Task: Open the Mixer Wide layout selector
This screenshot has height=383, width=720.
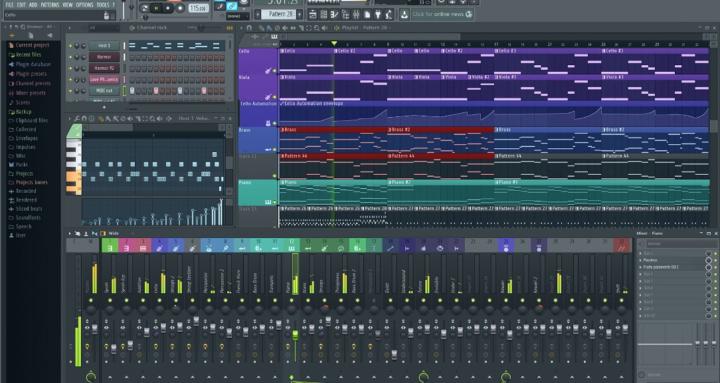Action: click(x=113, y=233)
